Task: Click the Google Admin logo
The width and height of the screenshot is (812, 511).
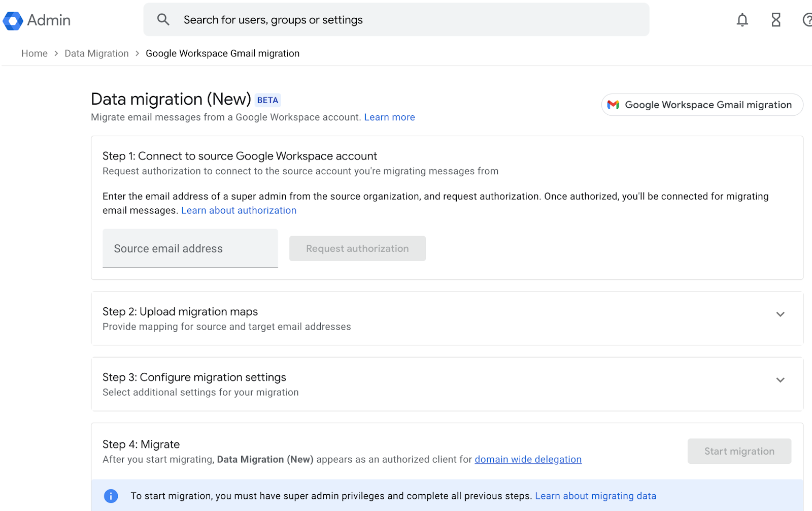Action: click(x=13, y=20)
